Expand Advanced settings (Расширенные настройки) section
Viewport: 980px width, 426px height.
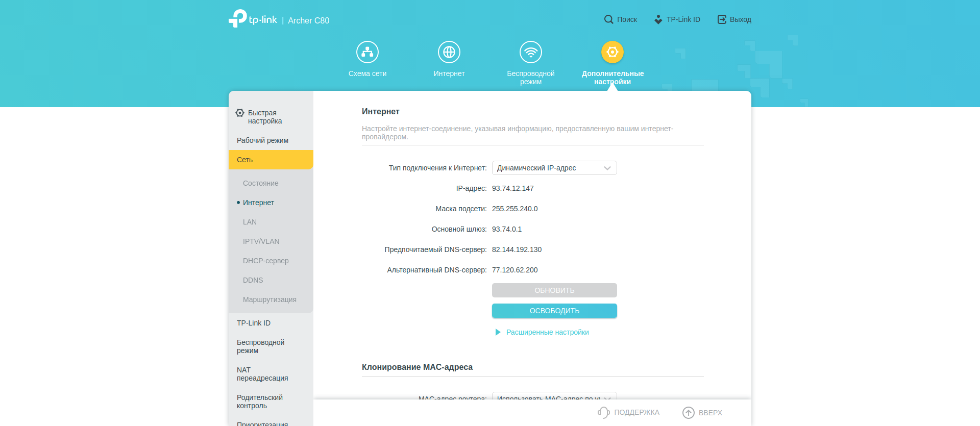coord(547,332)
